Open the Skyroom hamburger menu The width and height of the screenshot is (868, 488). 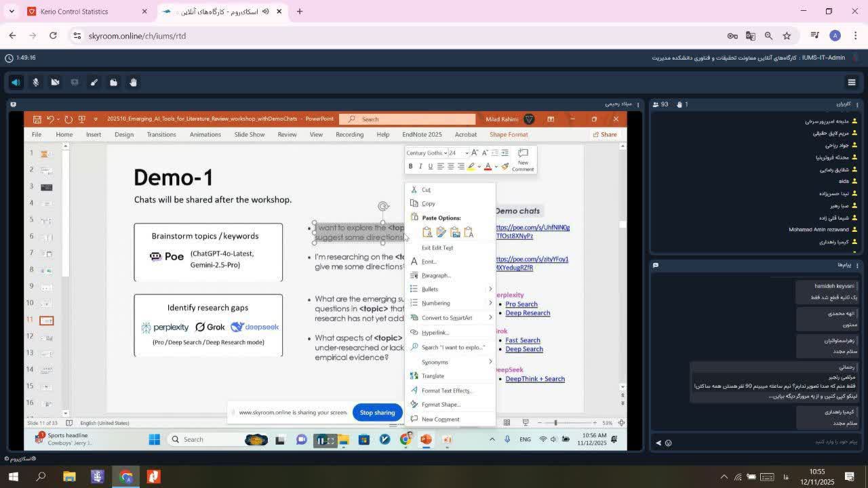tap(852, 82)
